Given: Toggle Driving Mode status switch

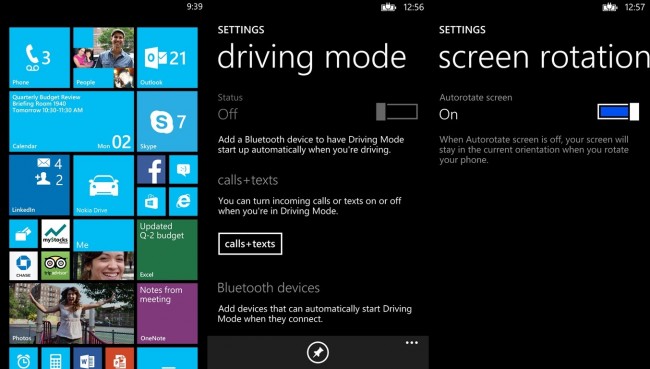Looking at the screenshot, I should click(x=397, y=112).
